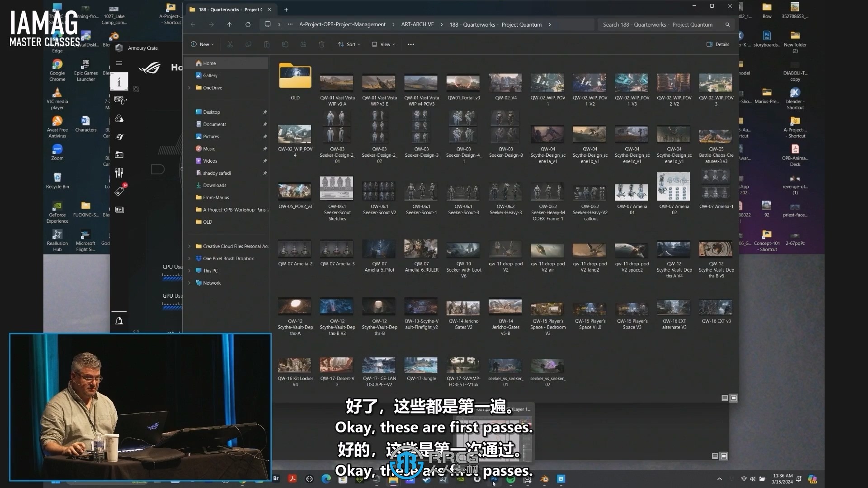Click the Cut scissors icon
The width and height of the screenshot is (868, 488).
point(230,44)
